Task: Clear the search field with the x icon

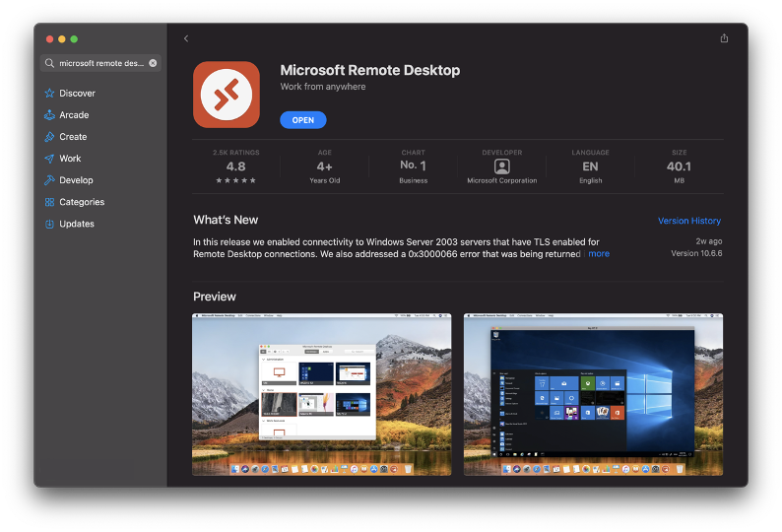Action: click(153, 63)
